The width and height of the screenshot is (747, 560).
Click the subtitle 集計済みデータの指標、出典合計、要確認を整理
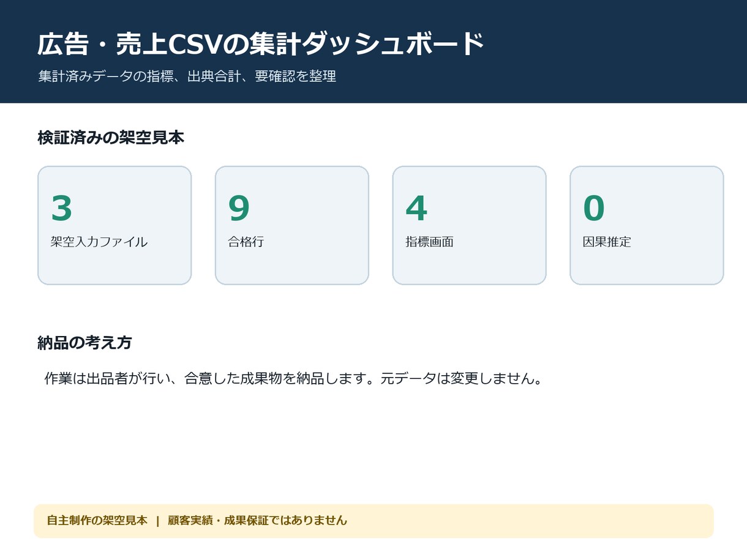pos(187,77)
